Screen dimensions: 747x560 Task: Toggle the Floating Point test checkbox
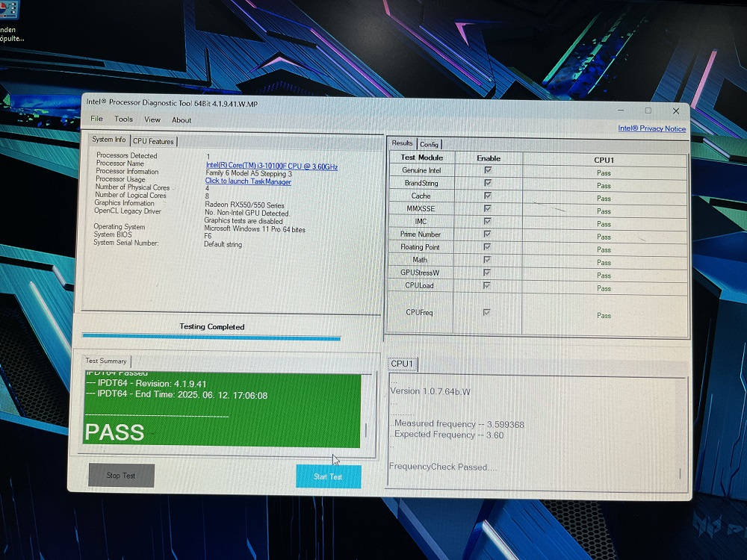coord(487,247)
